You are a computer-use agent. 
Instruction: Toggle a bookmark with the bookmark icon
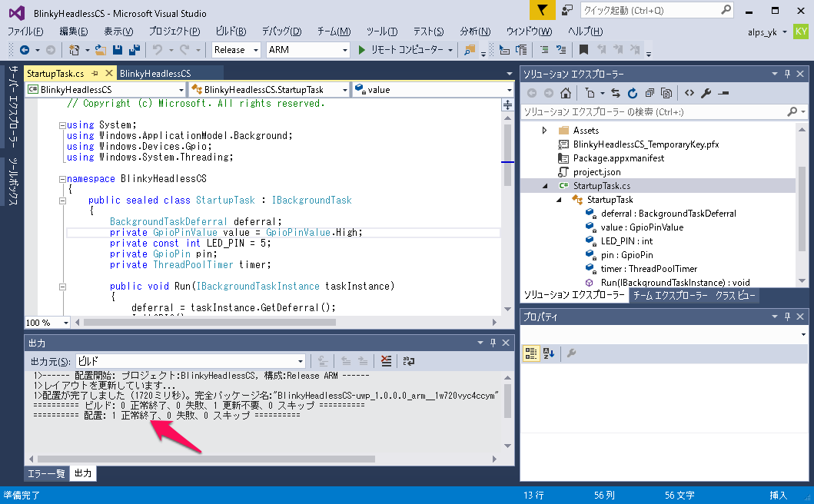[x=583, y=50]
